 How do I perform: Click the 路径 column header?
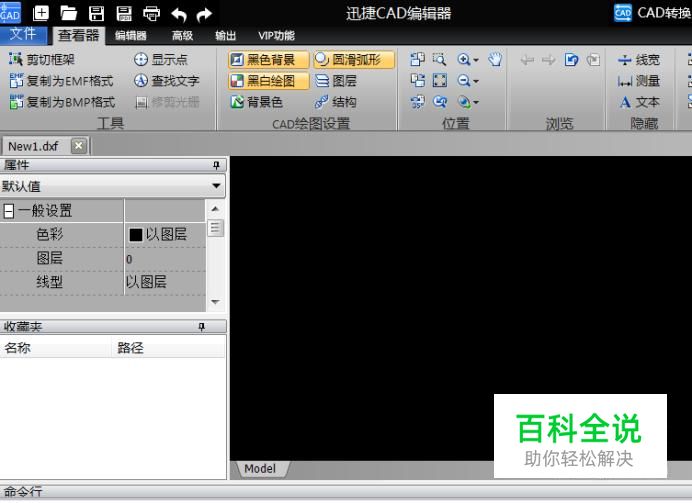coord(169,348)
